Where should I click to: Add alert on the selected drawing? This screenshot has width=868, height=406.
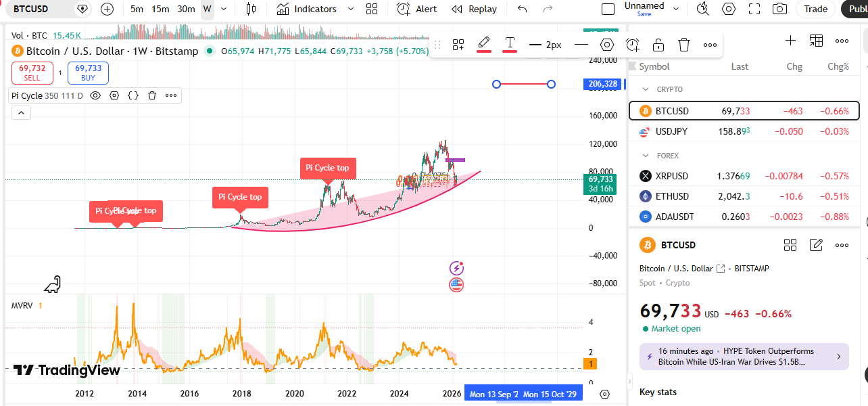[x=633, y=45]
